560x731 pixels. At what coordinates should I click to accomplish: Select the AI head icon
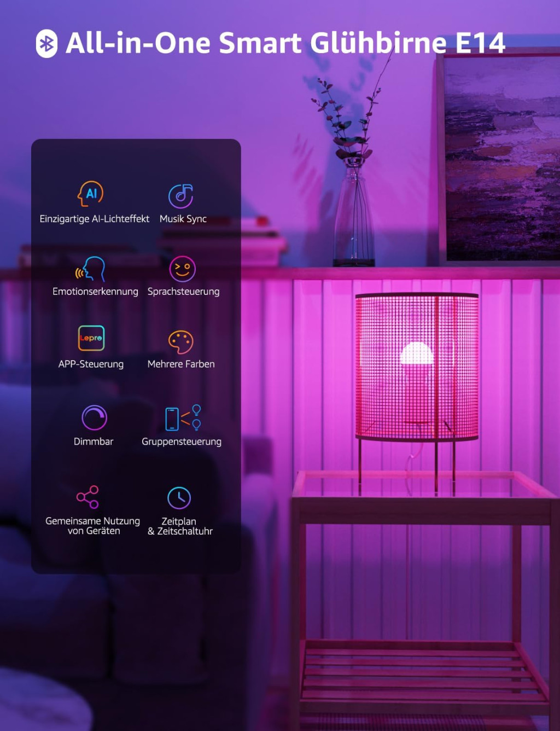click(91, 194)
